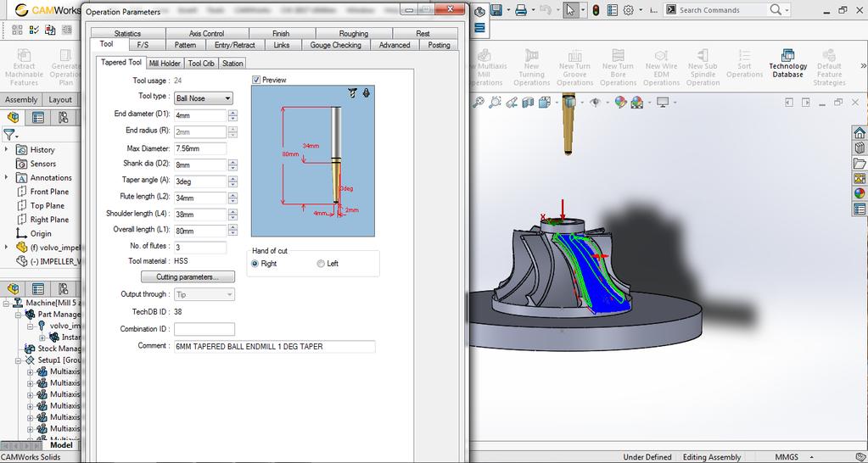Open the ConfigurationManager tab icon

(x=63, y=117)
